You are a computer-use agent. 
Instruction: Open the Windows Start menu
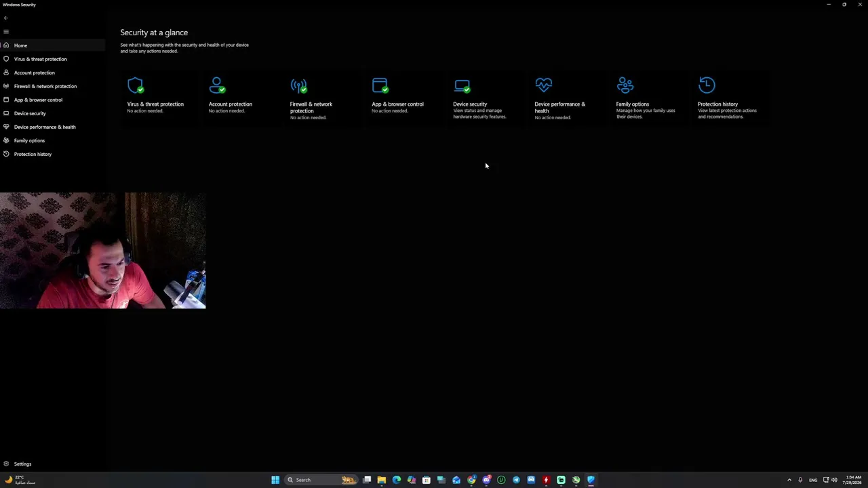(x=275, y=480)
